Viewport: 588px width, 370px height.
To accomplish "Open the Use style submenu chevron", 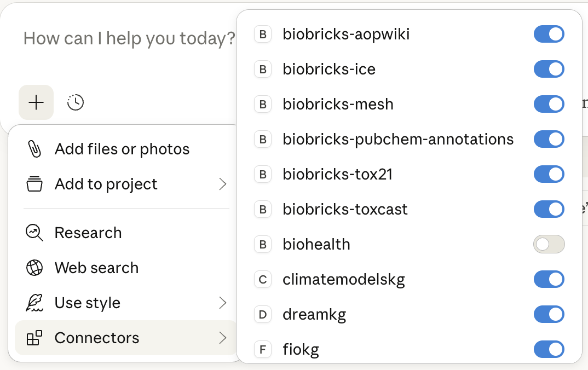I will [x=223, y=303].
